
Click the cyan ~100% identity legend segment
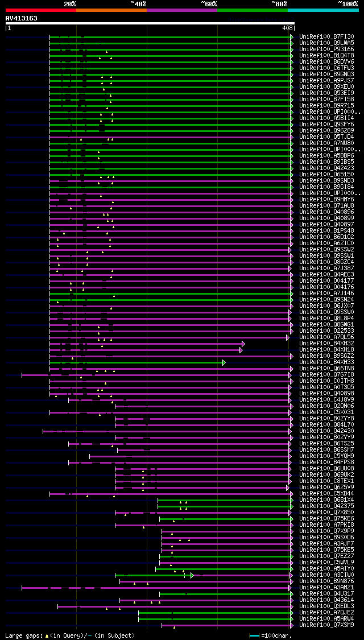click(324, 10)
